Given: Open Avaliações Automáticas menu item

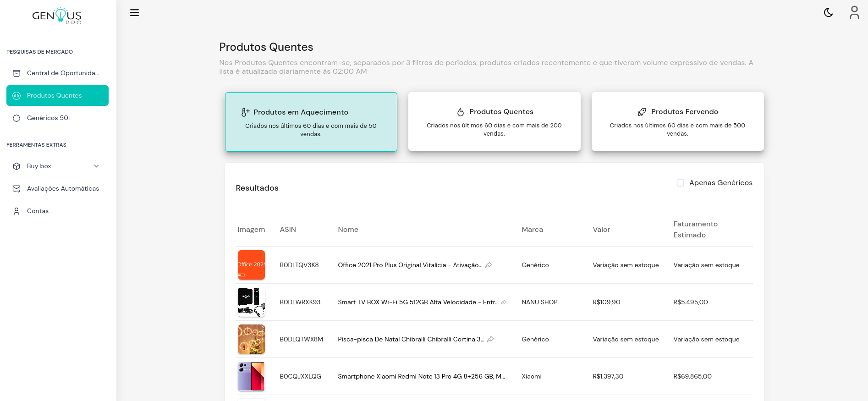Looking at the screenshot, I should tap(57, 189).
